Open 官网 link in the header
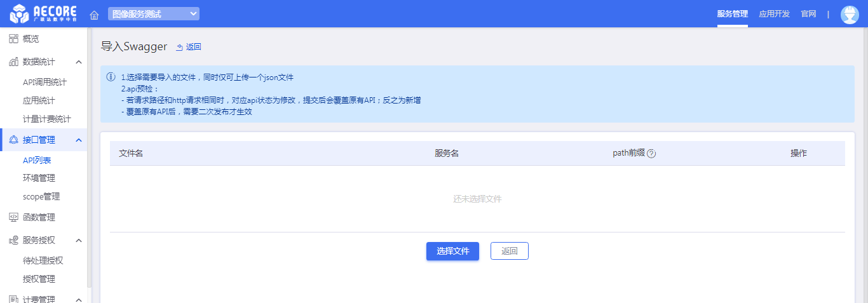The image size is (868, 303). pos(808,13)
